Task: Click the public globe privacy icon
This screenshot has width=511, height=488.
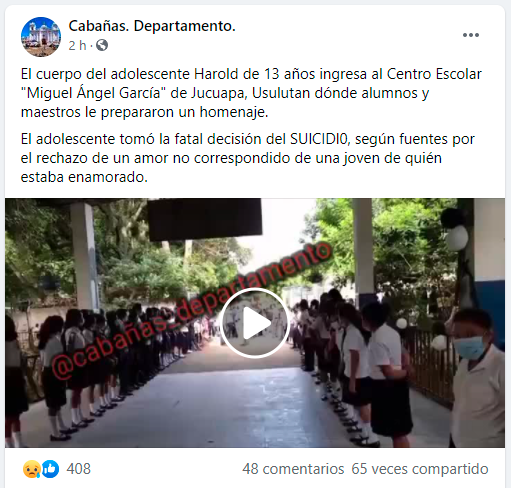Action: pos(102,45)
